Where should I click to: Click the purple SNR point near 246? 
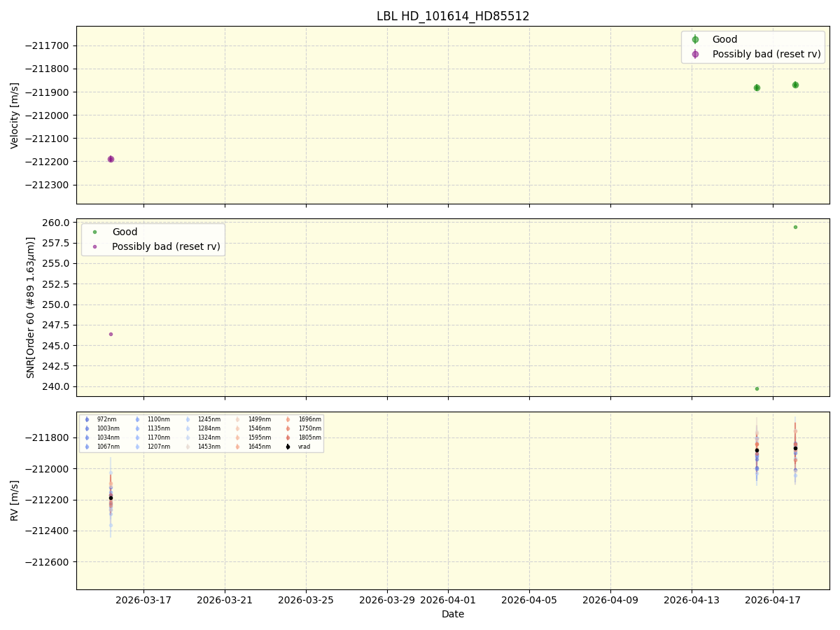(111, 334)
